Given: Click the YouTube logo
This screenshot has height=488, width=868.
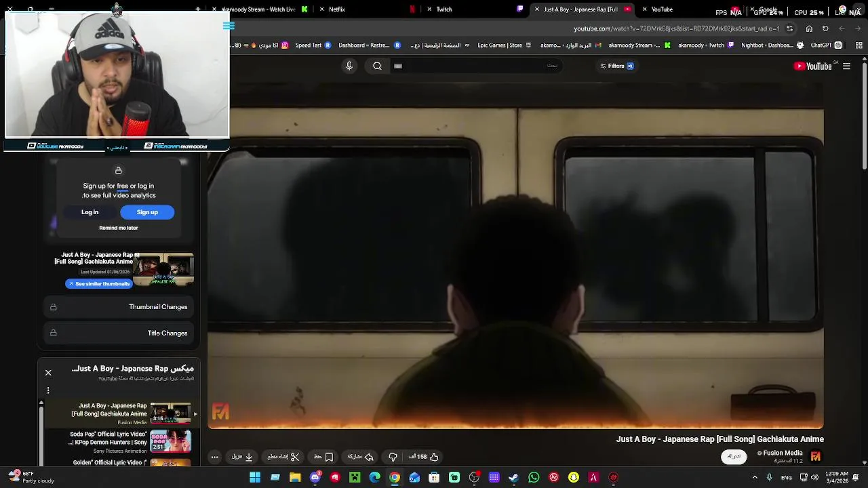Looking at the screenshot, I should pyautogui.click(x=813, y=66).
